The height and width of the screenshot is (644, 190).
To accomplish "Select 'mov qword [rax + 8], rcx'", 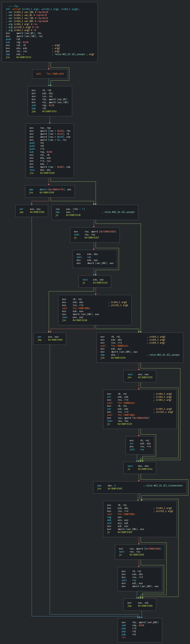I will 48,140.
